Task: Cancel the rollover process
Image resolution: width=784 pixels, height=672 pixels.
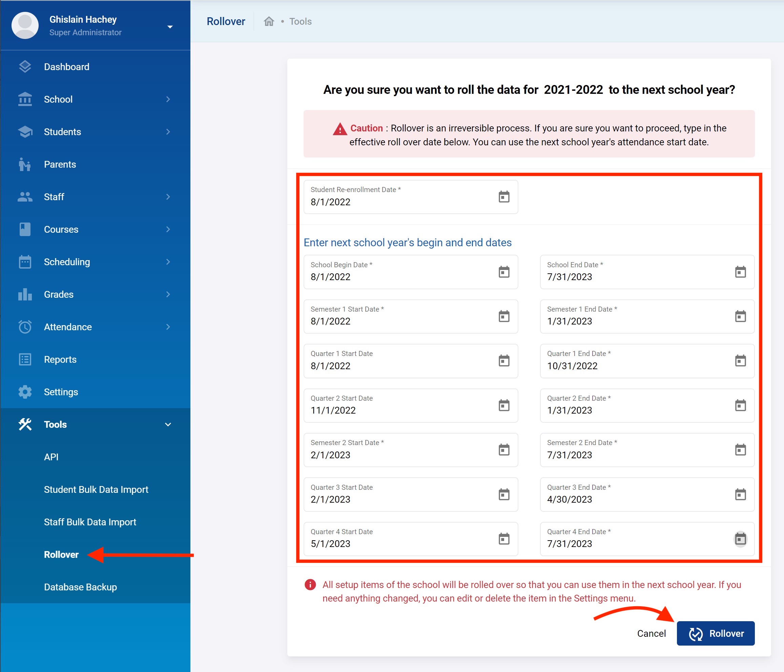Action: [x=651, y=633]
